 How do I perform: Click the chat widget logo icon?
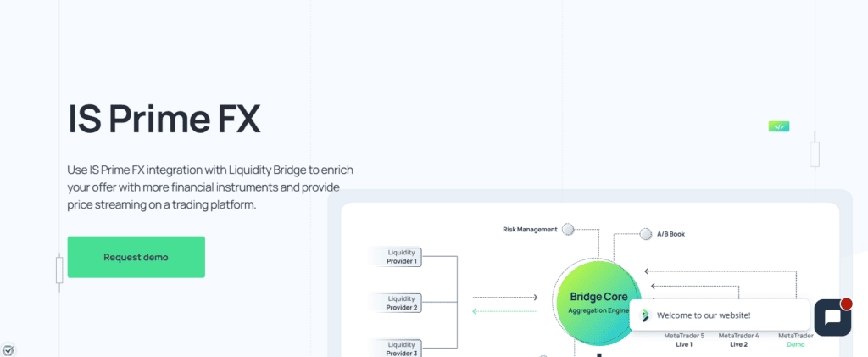pos(645,315)
